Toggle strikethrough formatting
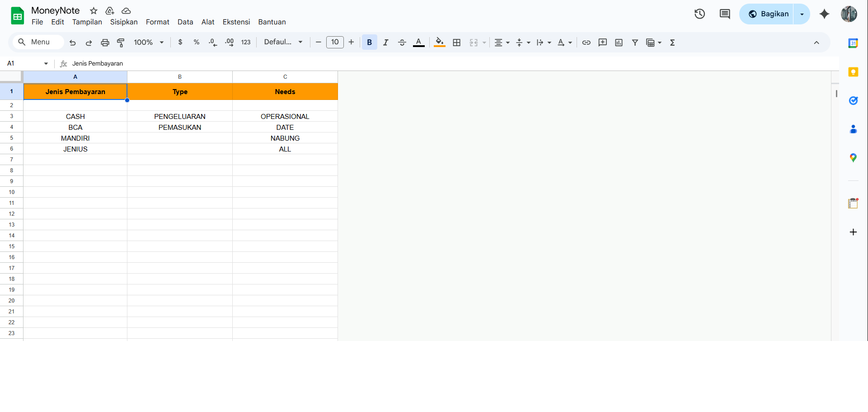The image size is (868, 412). (x=402, y=43)
